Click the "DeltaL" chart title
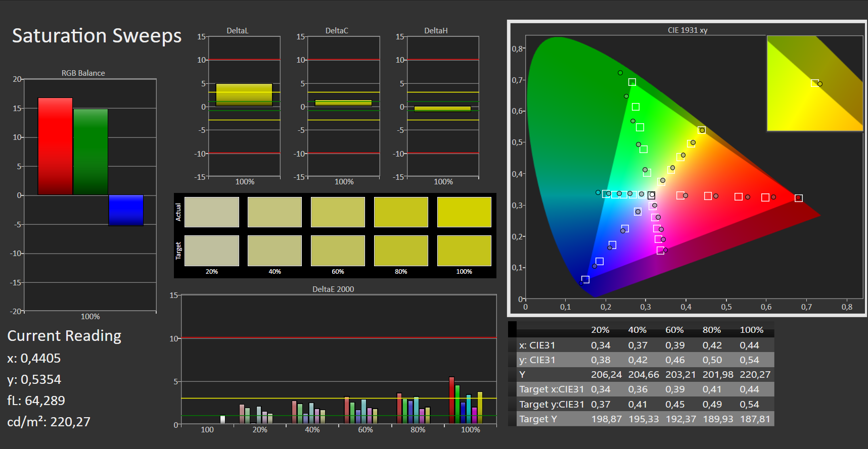 (x=238, y=31)
